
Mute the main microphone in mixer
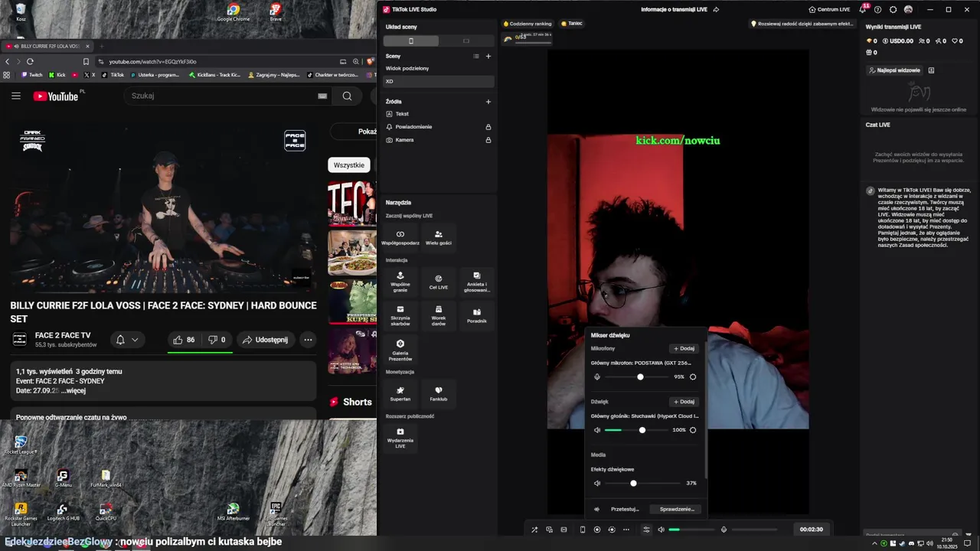(597, 377)
